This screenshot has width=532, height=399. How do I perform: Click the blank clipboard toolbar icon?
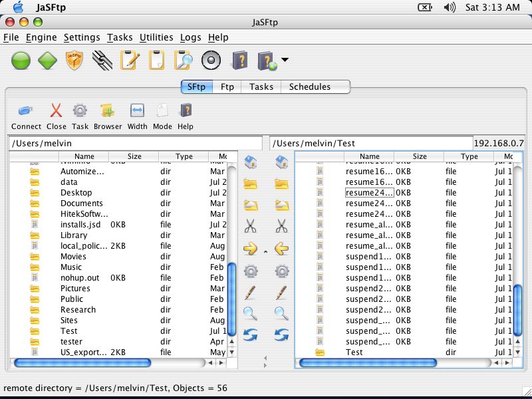[156, 61]
